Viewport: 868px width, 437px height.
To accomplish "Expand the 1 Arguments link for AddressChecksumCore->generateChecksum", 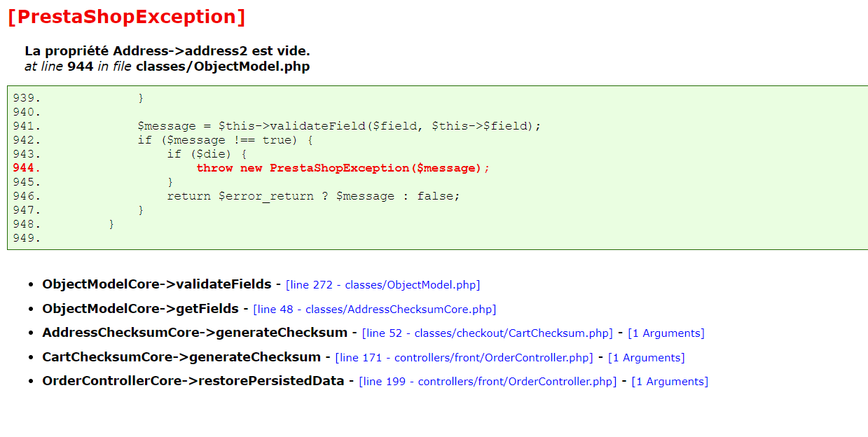I will tap(666, 333).
